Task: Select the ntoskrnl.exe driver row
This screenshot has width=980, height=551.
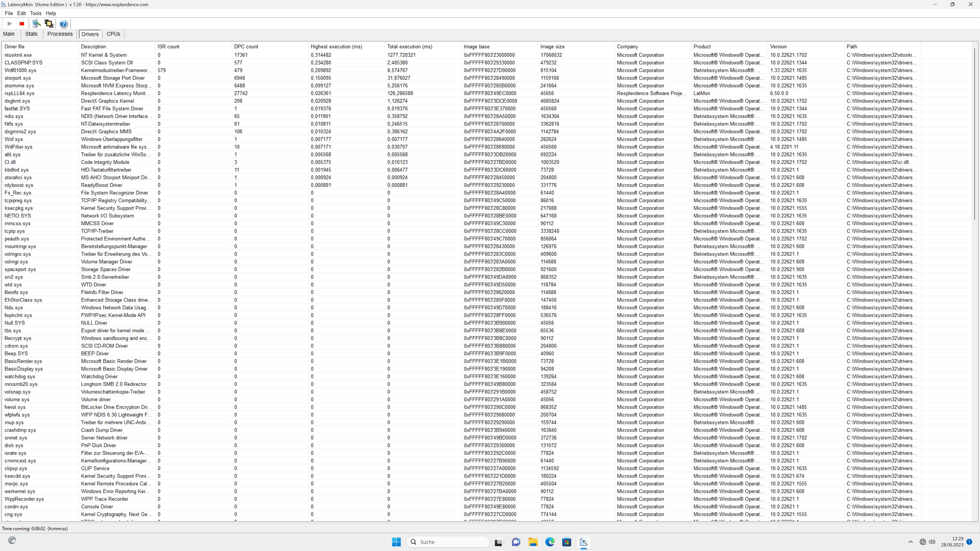Action: [x=18, y=55]
